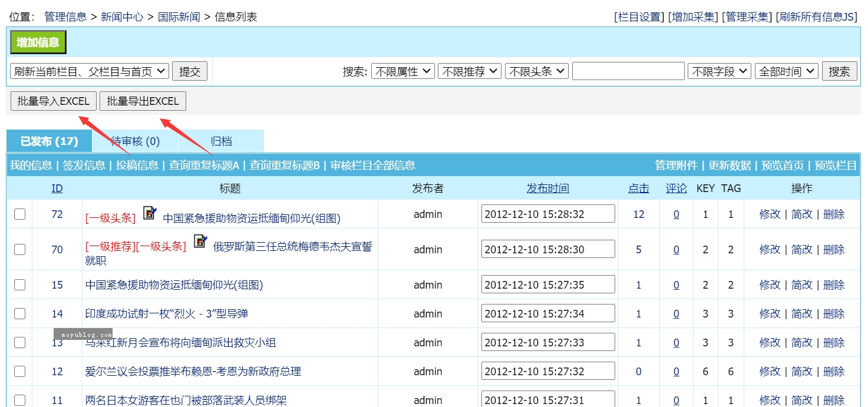Tick the checkbox for ID 72

click(x=20, y=214)
